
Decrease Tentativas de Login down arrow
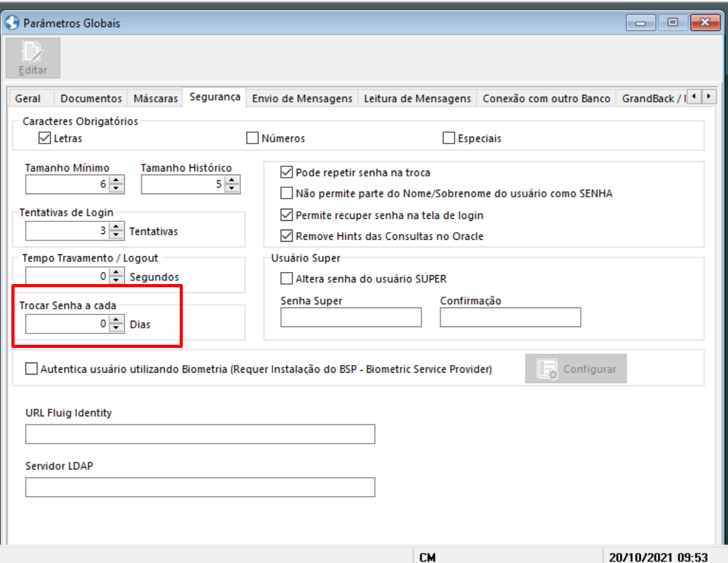116,235
